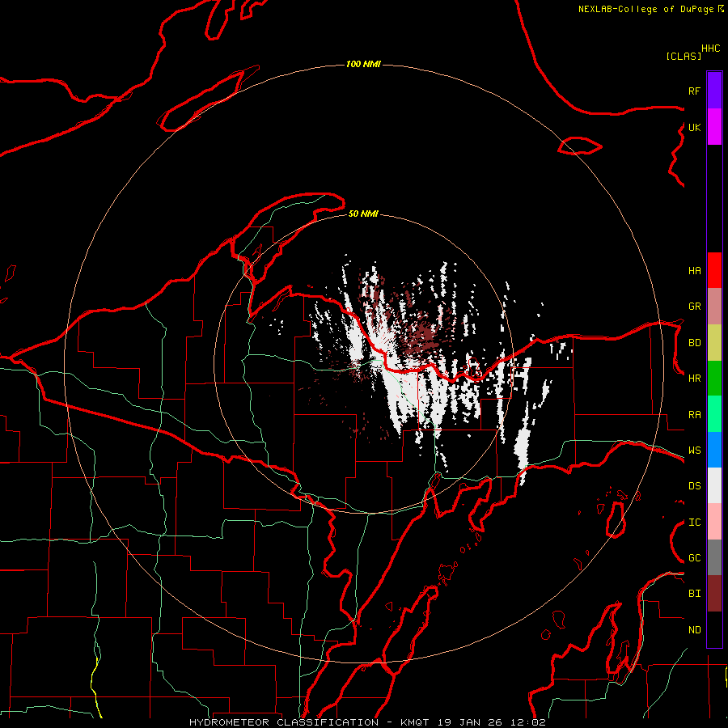Click the IC legend label
728x728 pixels.
694,523
